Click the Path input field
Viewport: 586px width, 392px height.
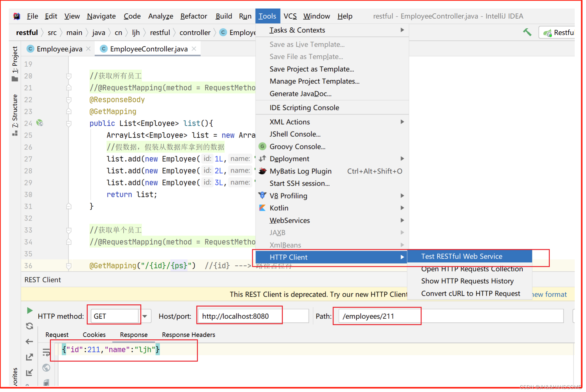451,316
